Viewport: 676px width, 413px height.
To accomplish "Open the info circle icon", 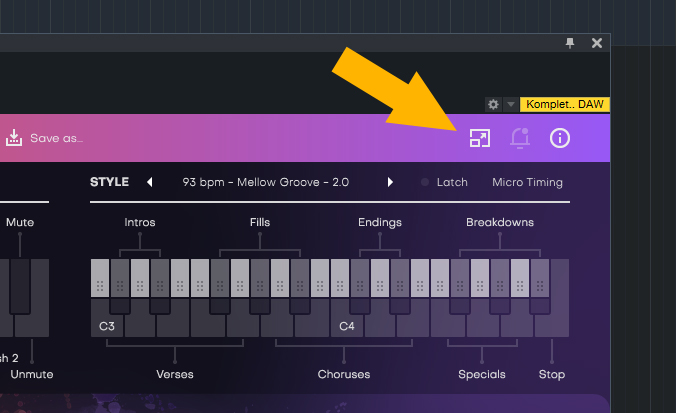I will coord(560,138).
